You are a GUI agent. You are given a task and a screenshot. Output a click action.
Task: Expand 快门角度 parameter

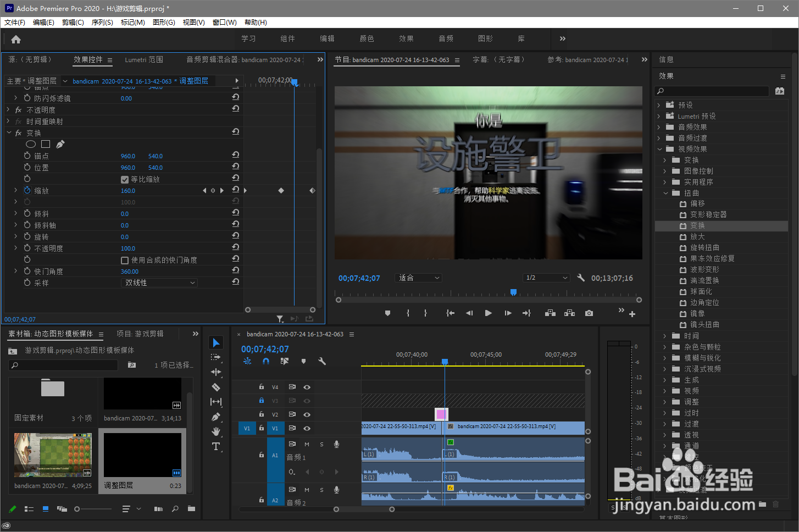tap(15, 271)
